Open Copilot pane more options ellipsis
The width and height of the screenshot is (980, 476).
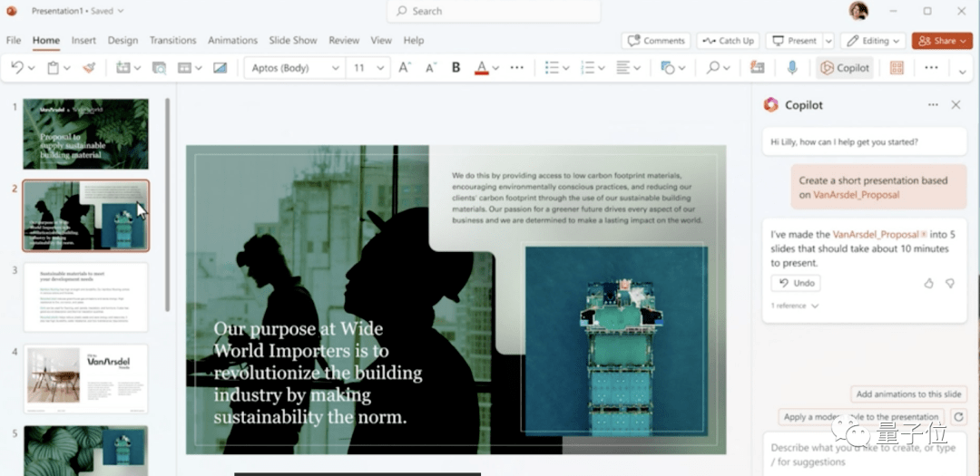(933, 105)
